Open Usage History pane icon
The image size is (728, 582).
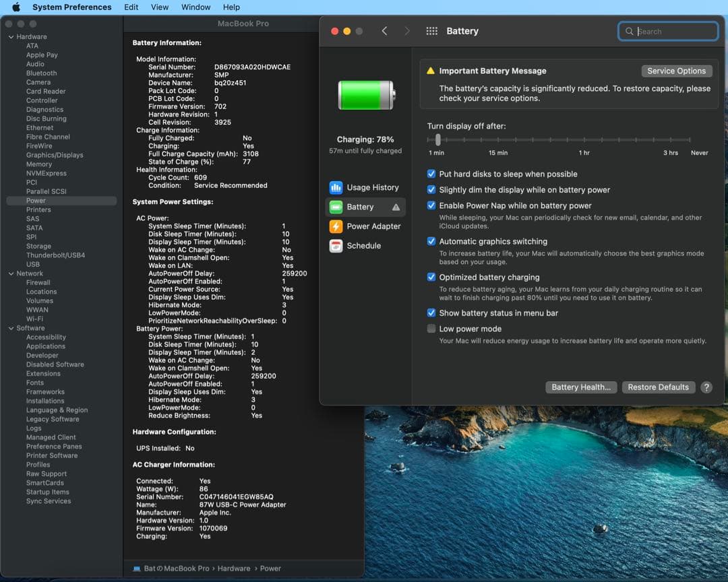[x=336, y=188]
